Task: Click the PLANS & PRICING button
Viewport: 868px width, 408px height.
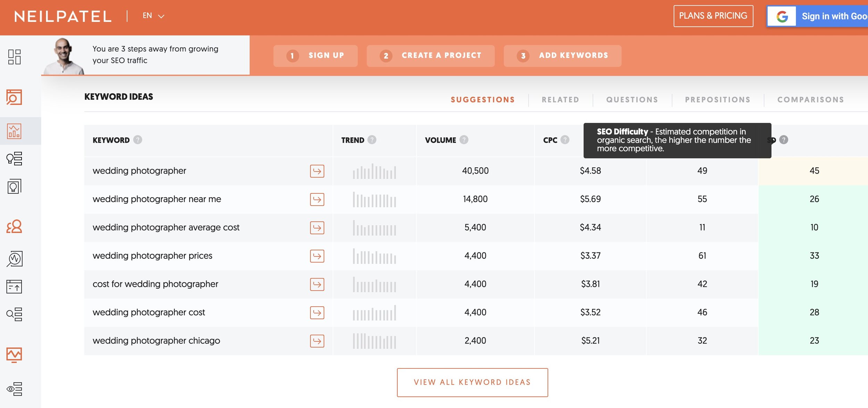Action: tap(713, 16)
